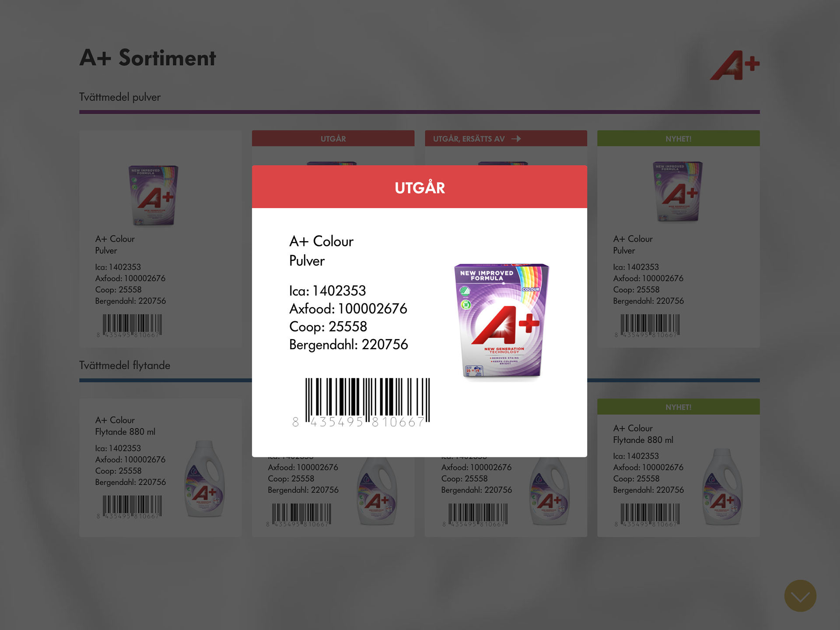Click the green NYHET! banner on pulver card

pos(679,139)
